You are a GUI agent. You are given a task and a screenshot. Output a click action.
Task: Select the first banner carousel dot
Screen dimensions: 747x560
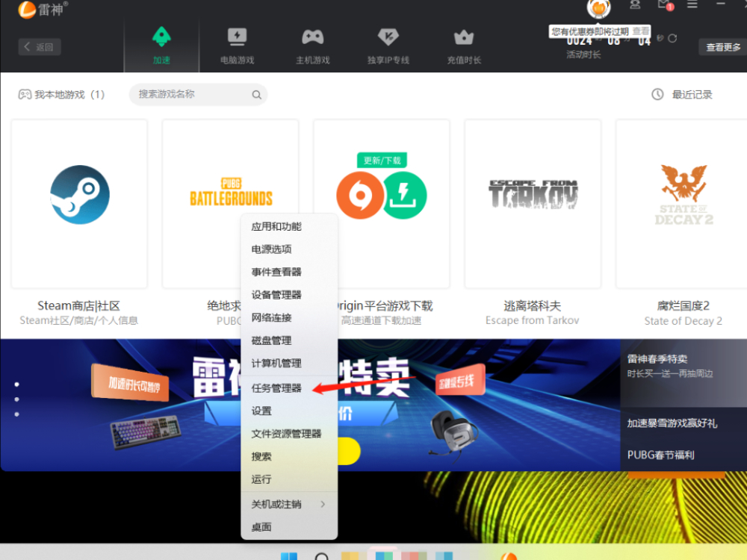click(16, 385)
